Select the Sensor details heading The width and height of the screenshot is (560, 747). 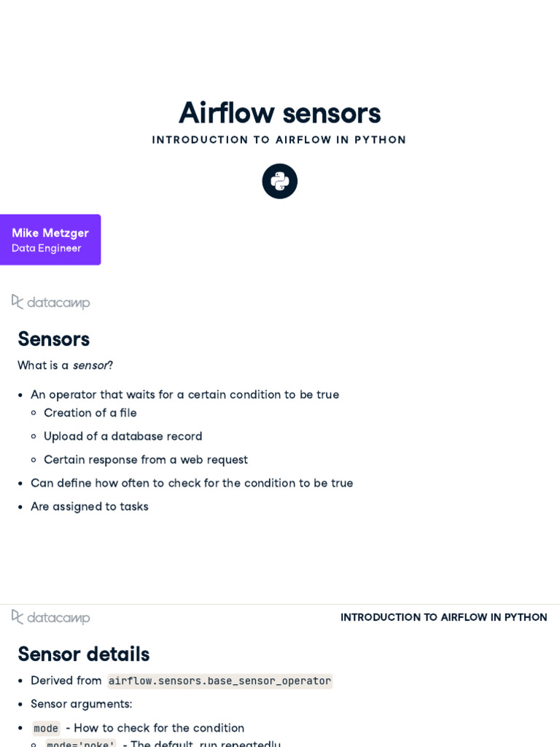point(84,654)
